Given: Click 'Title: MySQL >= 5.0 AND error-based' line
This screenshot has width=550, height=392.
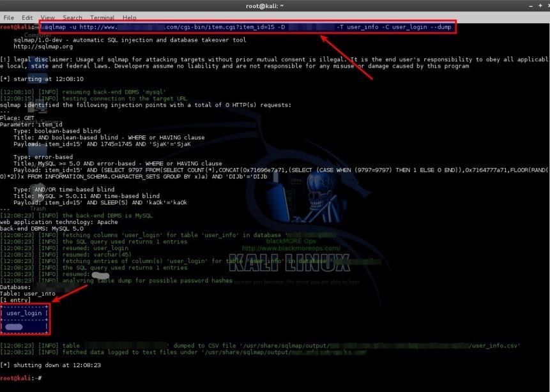Looking at the screenshot, I should 118,163.
